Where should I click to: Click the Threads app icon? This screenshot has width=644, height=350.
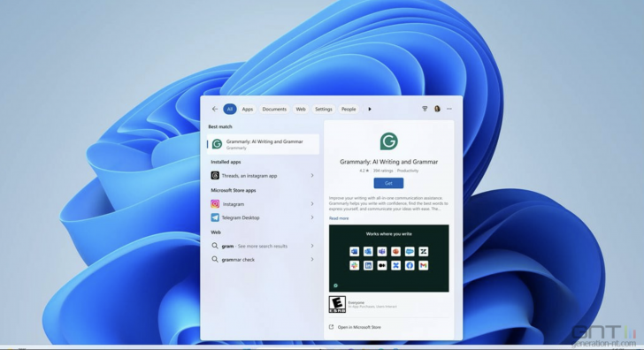tap(215, 176)
